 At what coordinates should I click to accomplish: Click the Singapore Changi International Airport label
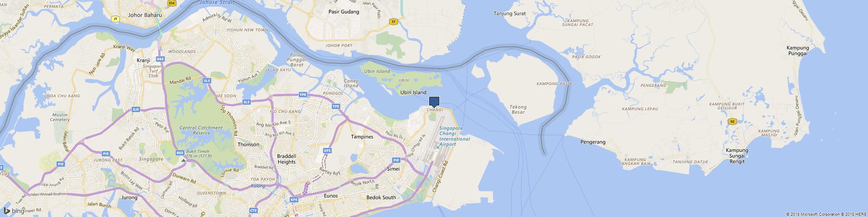tap(454, 136)
